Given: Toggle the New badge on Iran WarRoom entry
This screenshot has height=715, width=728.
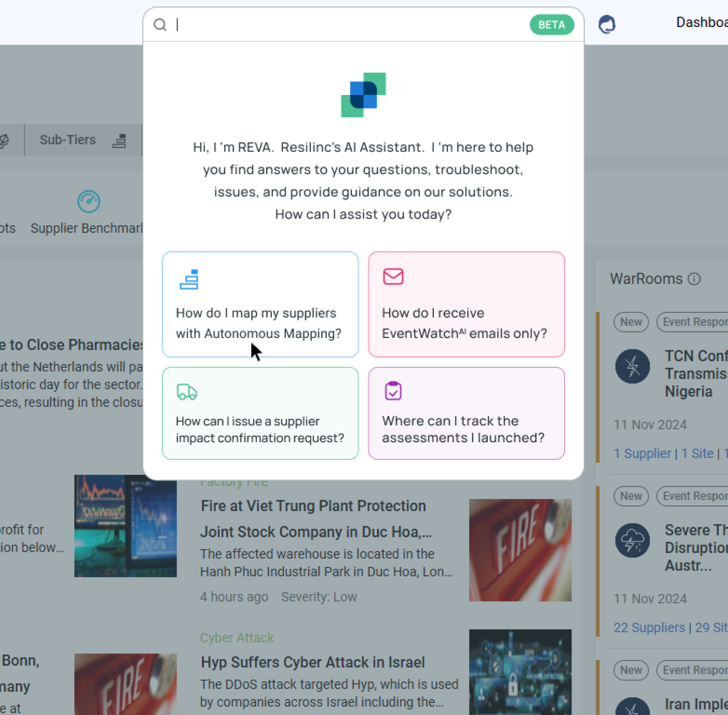Looking at the screenshot, I should click(631, 670).
